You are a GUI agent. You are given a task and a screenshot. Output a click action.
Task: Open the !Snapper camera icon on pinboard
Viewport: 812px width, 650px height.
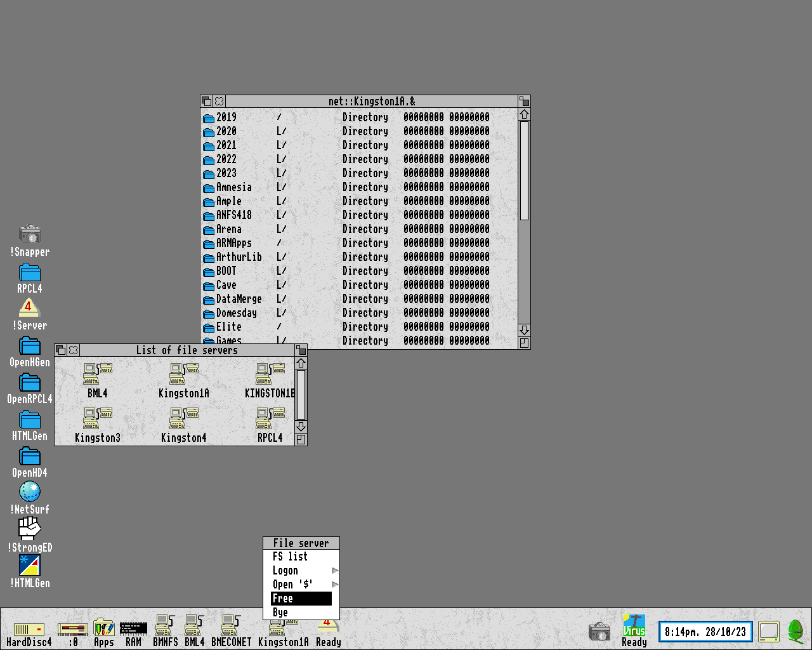[30, 234]
